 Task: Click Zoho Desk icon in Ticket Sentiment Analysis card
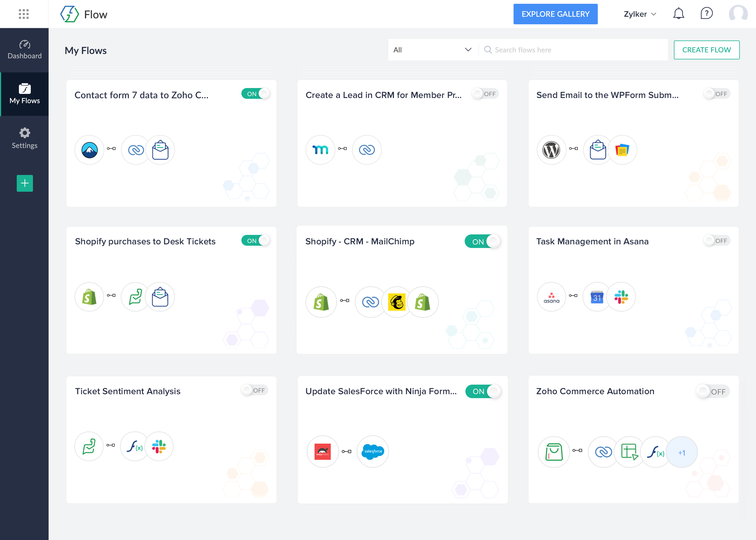click(x=89, y=446)
